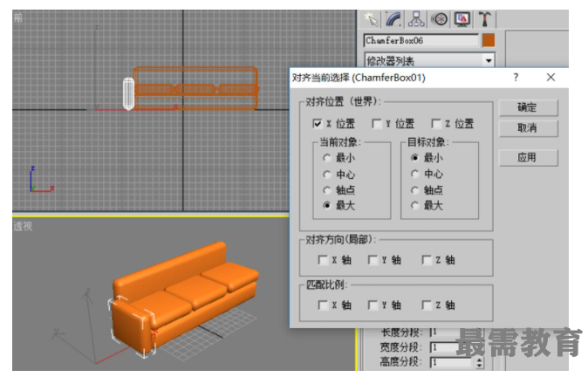Select 轴点 under 当前对象
The height and width of the screenshot is (377, 588).
(x=327, y=190)
